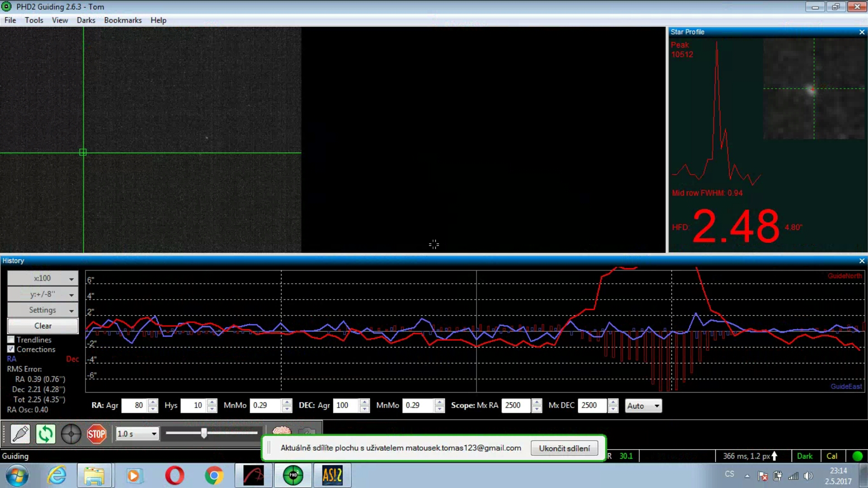Enable or disable Corrections display

(11, 349)
